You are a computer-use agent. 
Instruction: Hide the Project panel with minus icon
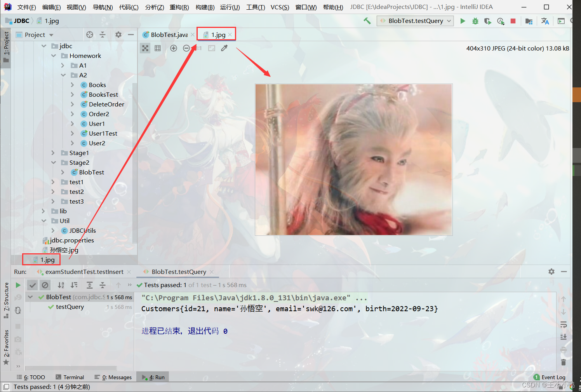point(131,35)
